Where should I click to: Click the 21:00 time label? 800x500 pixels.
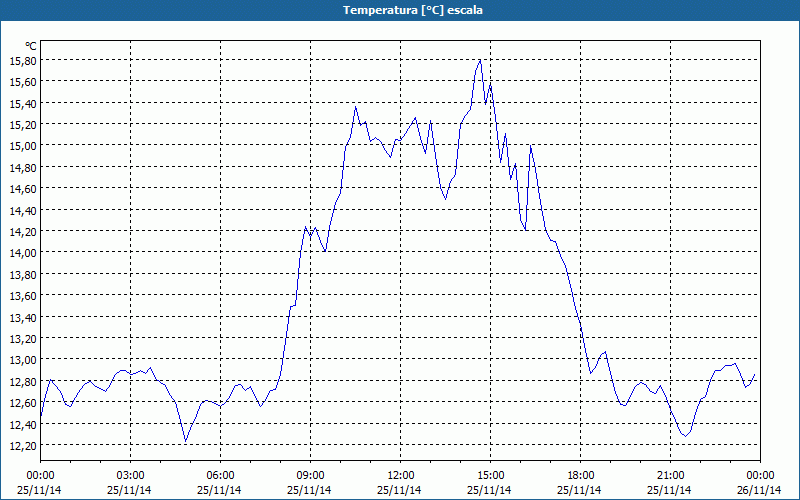[x=670, y=476]
